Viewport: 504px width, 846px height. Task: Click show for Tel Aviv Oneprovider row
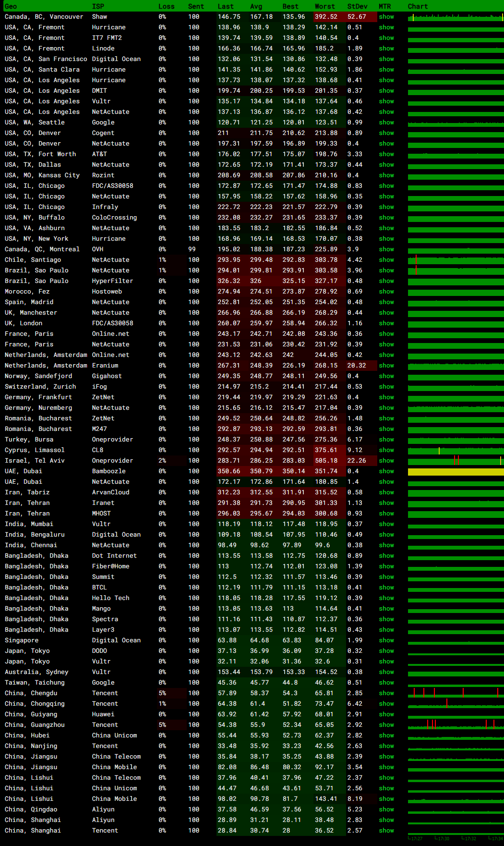(x=386, y=461)
